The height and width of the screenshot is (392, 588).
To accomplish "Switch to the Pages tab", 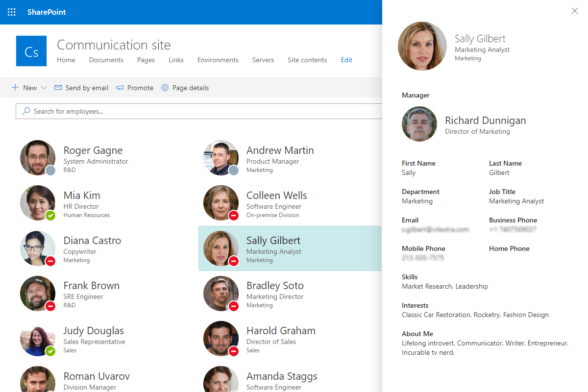I will click(x=146, y=60).
